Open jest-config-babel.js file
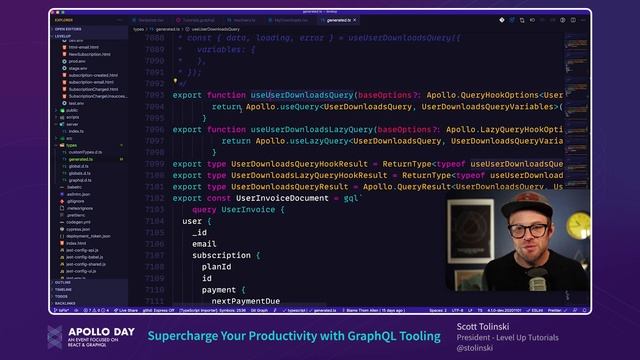This screenshot has height=360, width=640. click(84, 257)
